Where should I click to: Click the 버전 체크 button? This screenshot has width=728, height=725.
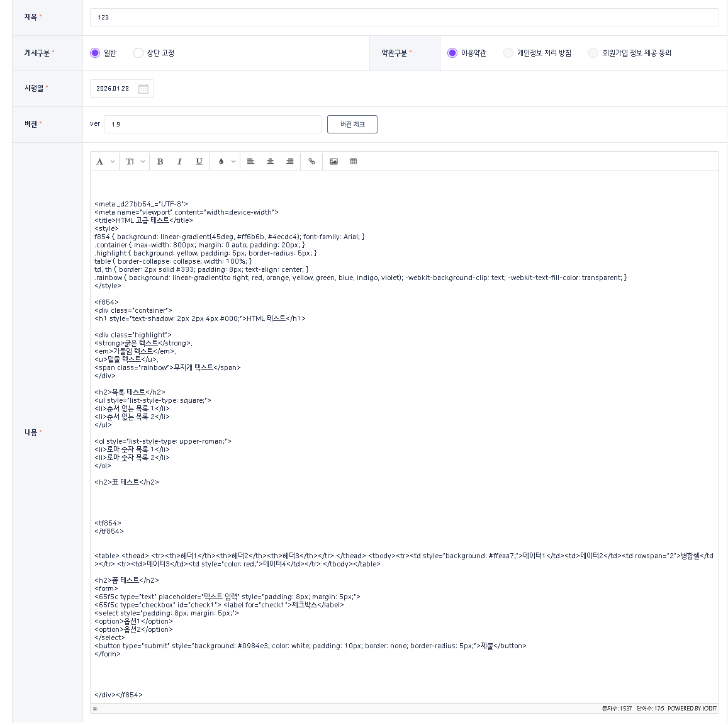(352, 125)
